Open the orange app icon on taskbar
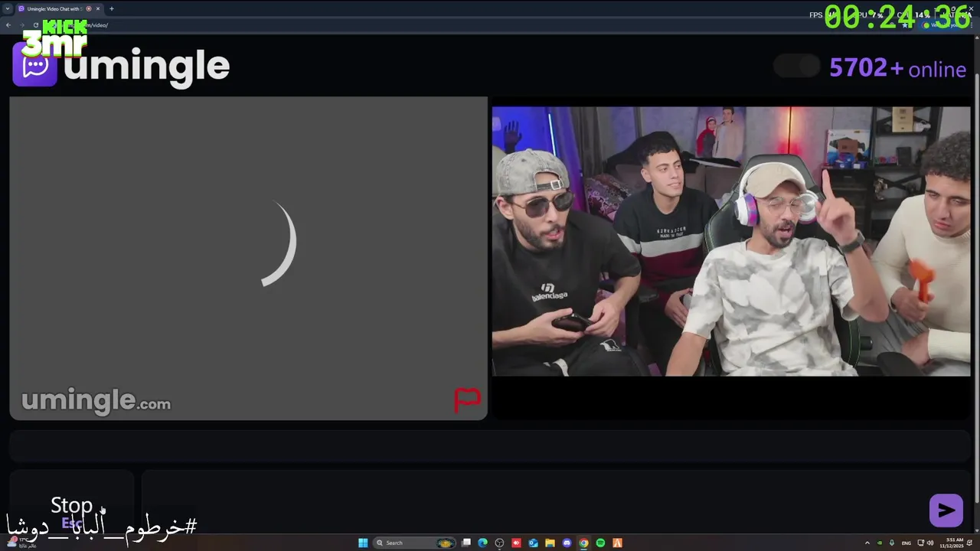This screenshot has height=551, width=980. [x=617, y=543]
